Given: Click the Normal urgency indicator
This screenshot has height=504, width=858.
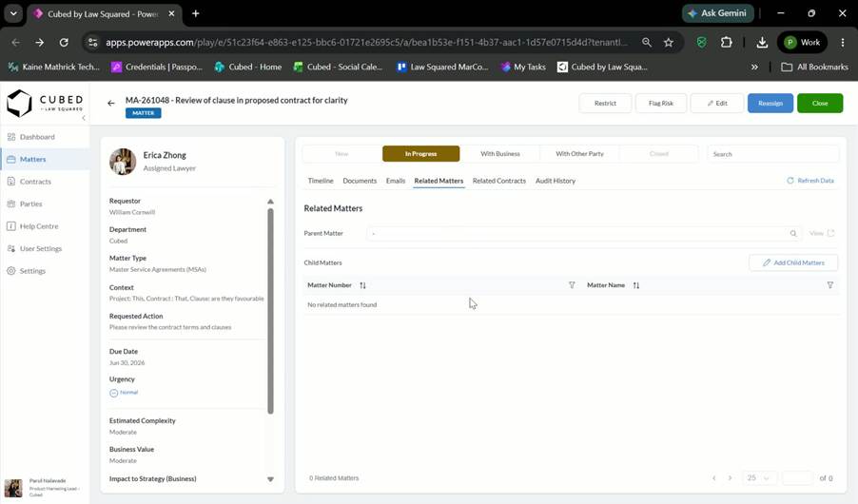Looking at the screenshot, I should click(x=124, y=393).
